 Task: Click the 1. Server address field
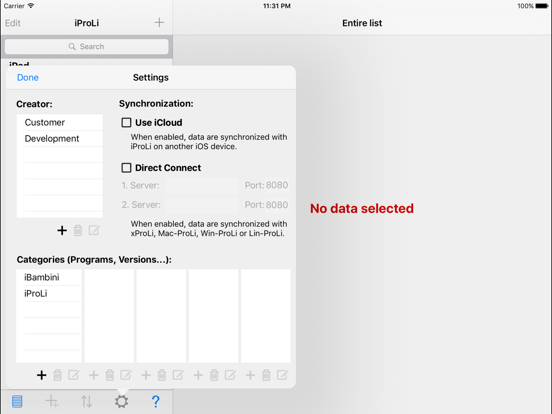pyautogui.click(x=202, y=185)
